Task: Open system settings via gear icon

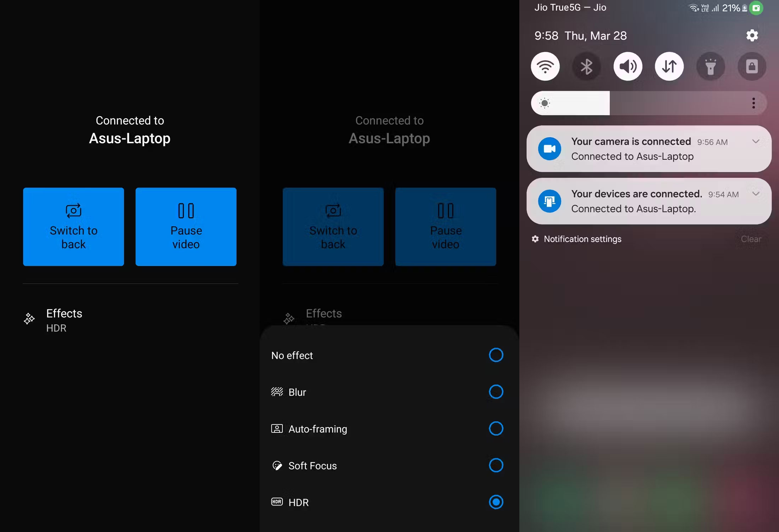Action: click(x=752, y=35)
